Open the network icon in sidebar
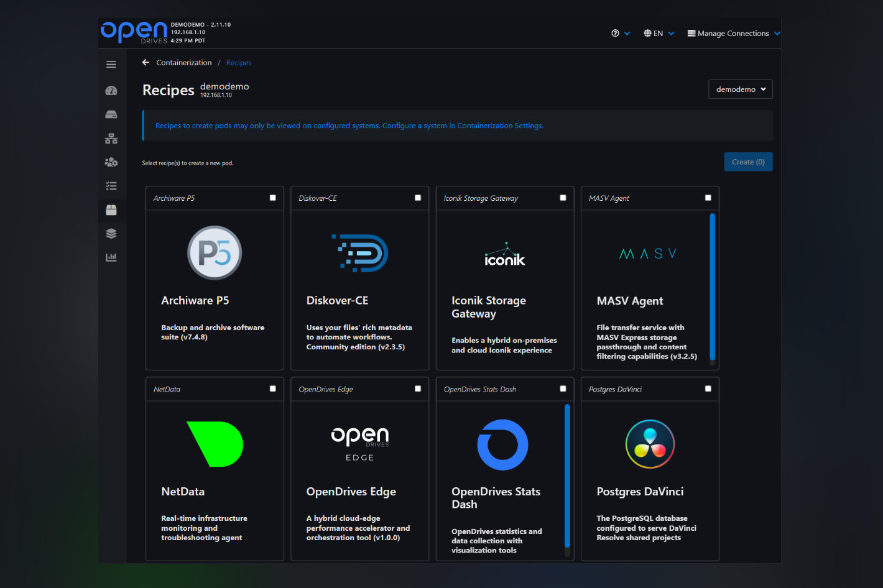The height and width of the screenshot is (588, 883). (x=111, y=139)
